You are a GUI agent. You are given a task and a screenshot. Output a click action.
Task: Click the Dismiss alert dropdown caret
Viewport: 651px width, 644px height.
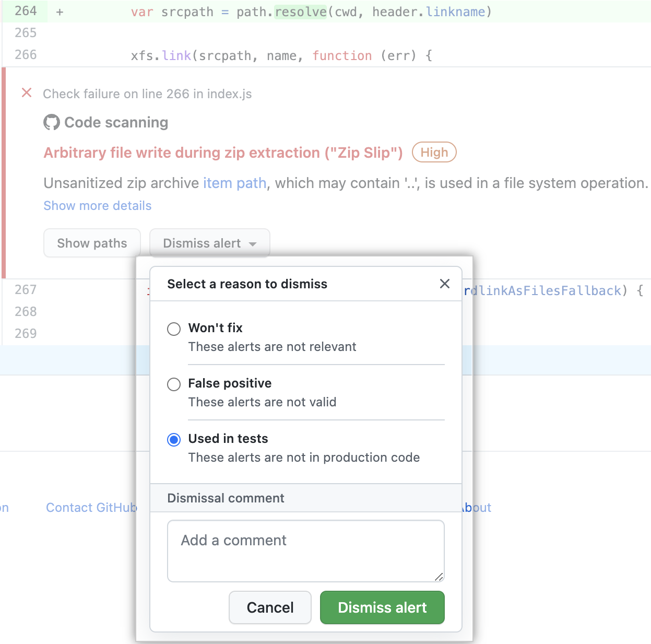(x=254, y=243)
